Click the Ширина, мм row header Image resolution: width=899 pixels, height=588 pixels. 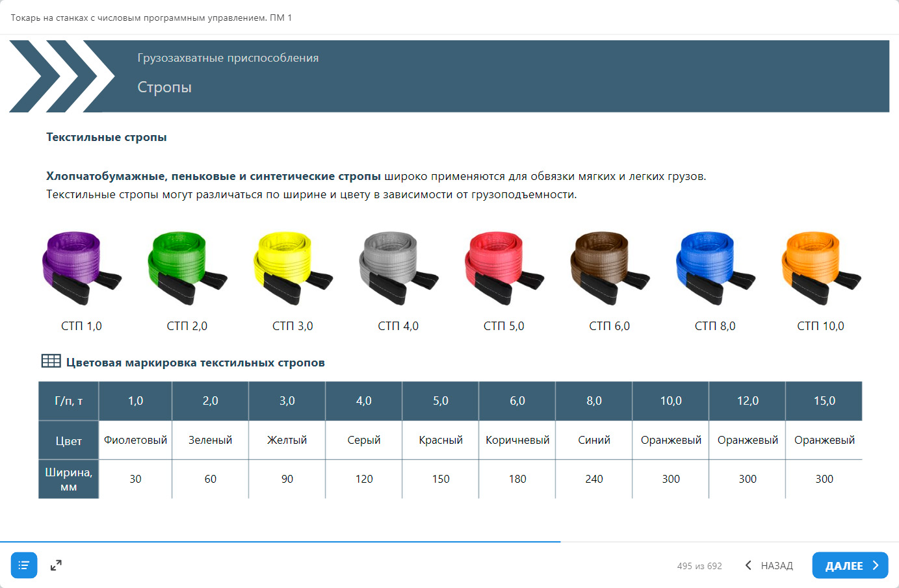click(x=68, y=479)
